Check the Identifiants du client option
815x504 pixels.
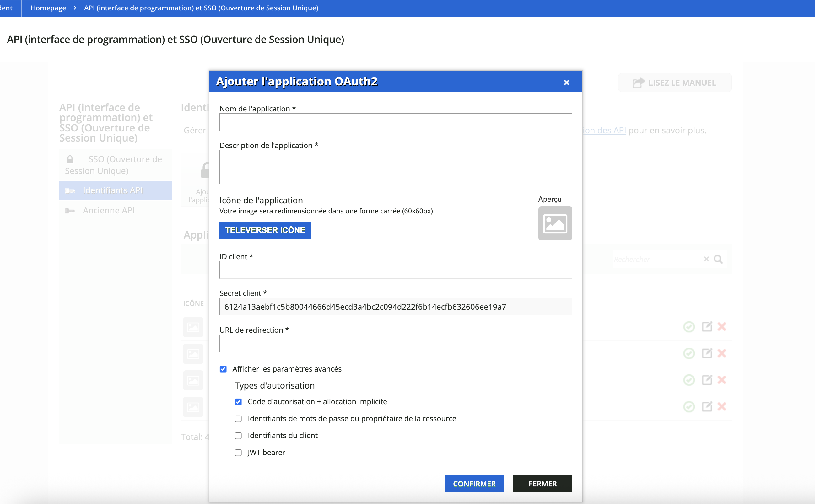[x=238, y=436]
